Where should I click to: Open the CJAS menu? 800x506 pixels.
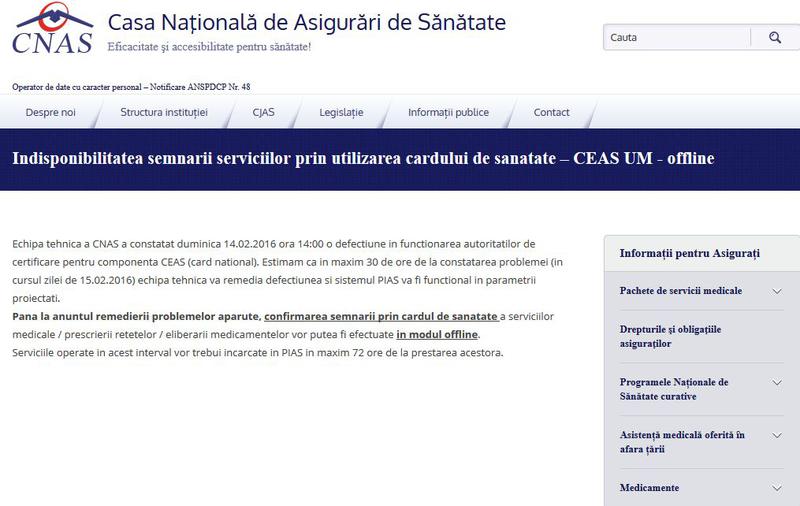click(263, 112)
